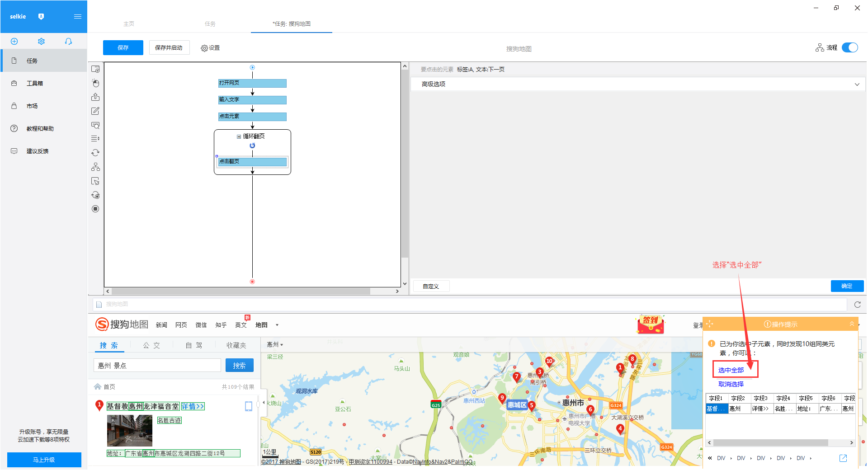This screenshot has width=868, height=470.
Task: Collapse the 操作提示 panel with double chevron
Action: pos(852,324)
